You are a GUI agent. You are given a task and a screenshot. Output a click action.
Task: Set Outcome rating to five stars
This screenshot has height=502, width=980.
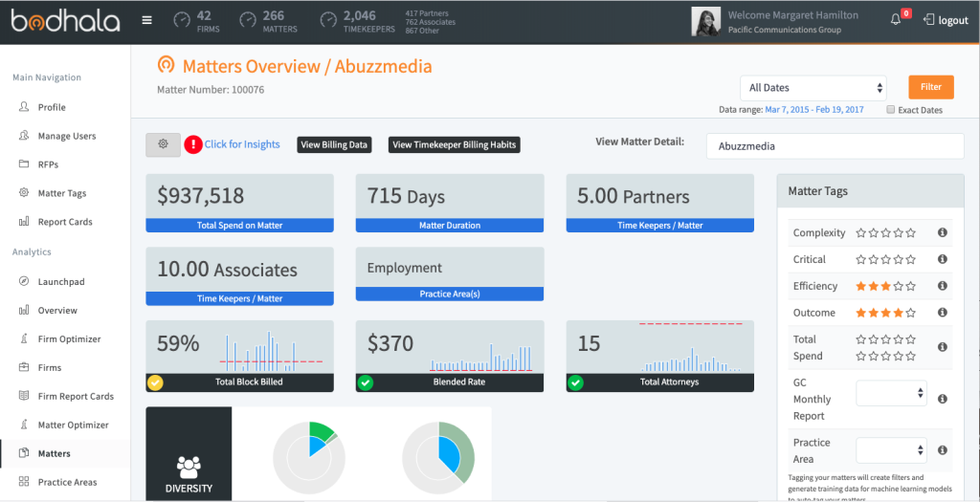click(x=911, y=313)
